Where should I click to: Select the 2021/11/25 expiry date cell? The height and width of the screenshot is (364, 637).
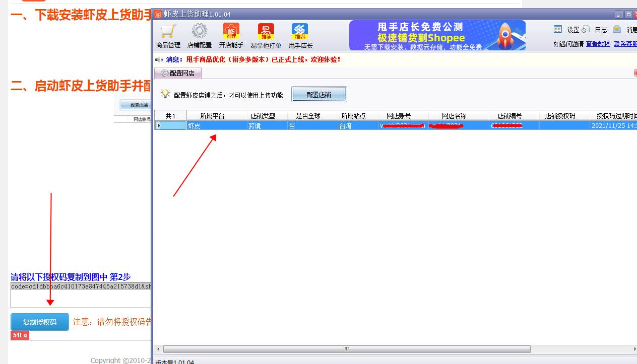tap(613, 125)
